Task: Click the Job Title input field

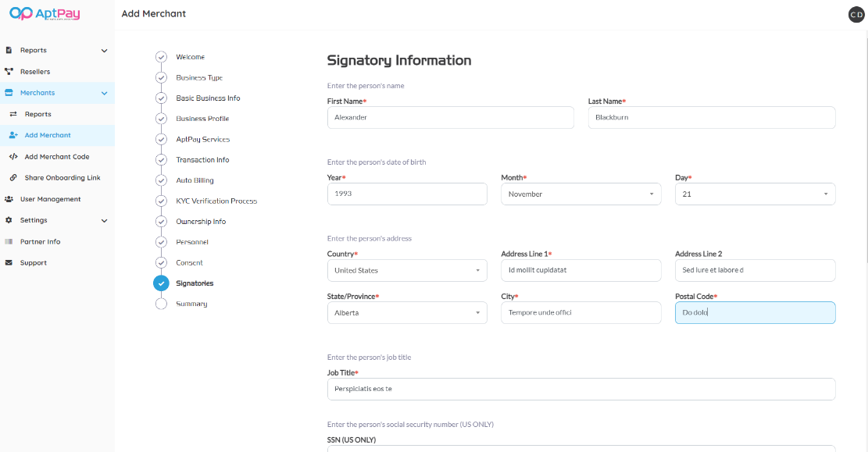Action: click(580, 389)
